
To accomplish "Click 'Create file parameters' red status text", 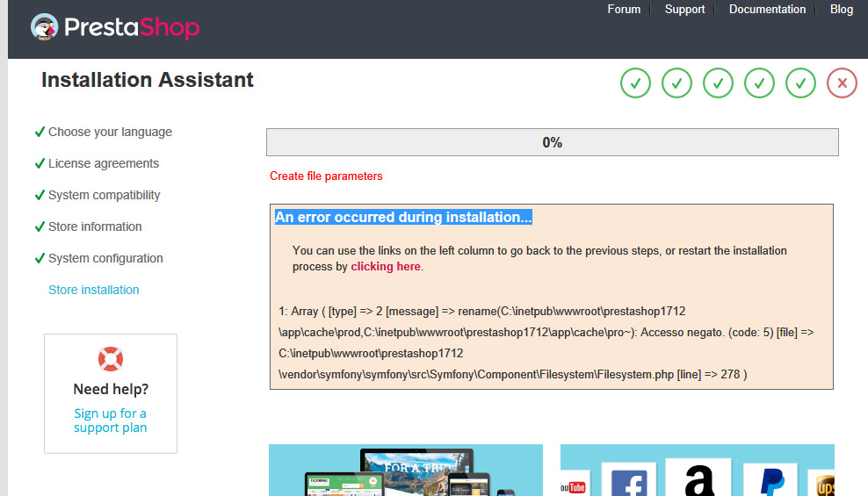I will (326, 176).
